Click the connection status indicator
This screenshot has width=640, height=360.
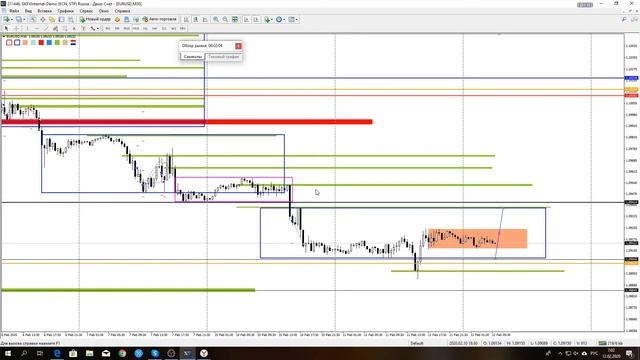[x=610, y=343]
